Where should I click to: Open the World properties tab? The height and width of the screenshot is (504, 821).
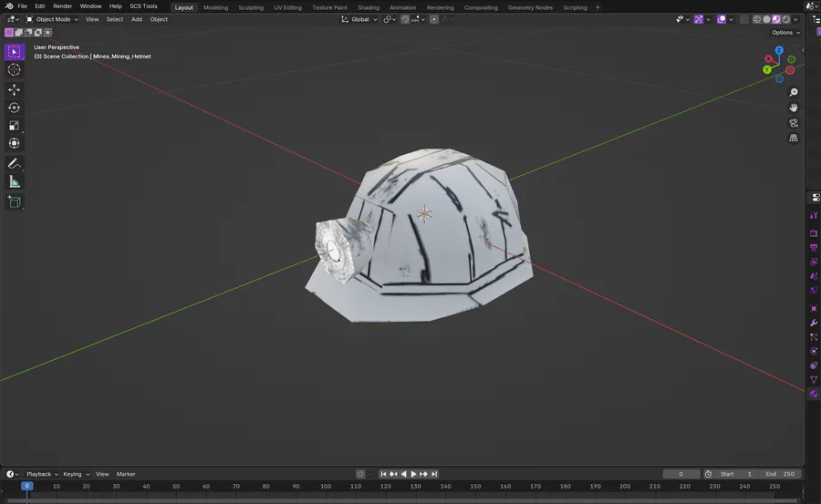[814, 290]
